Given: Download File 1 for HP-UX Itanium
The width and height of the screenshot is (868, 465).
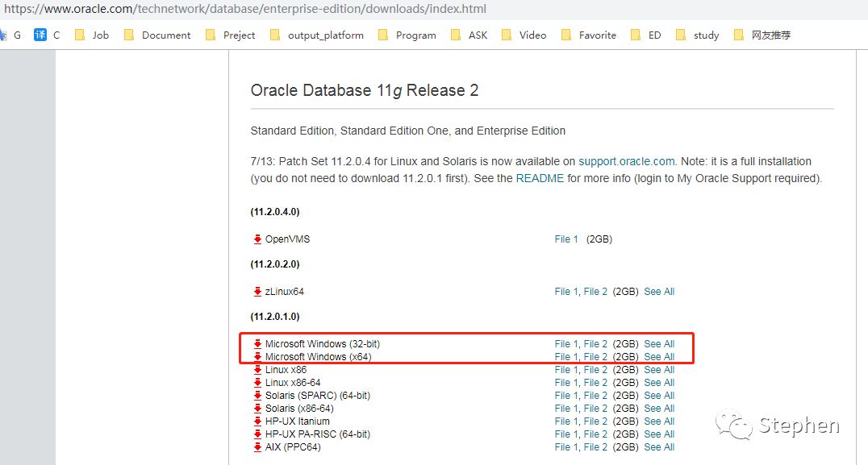Looking at the screenshot, I should click(566, 421).
